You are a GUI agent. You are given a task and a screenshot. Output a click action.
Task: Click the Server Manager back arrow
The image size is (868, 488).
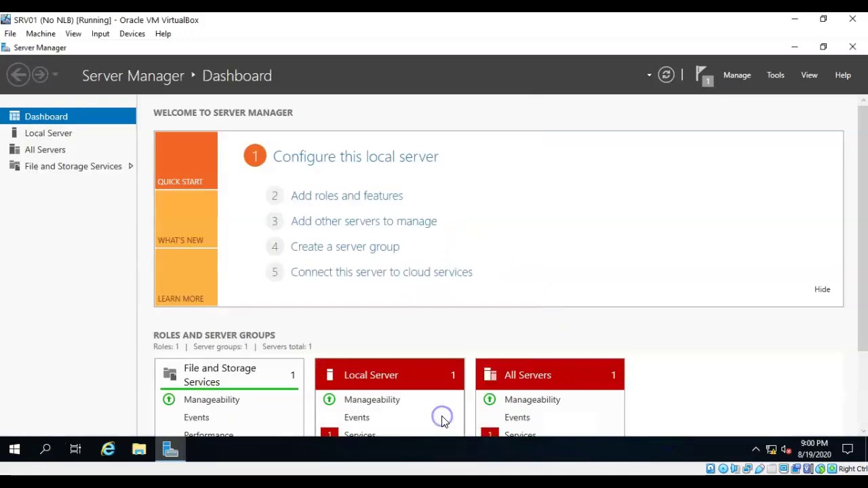(x=19, y=75)
